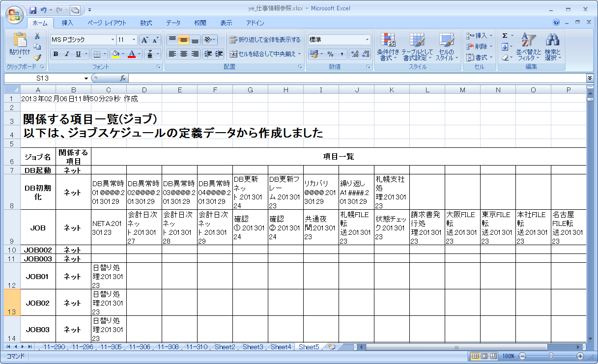Click the zoom slider handle
This screenshot has width=598, height=364.
pos(551,356)
